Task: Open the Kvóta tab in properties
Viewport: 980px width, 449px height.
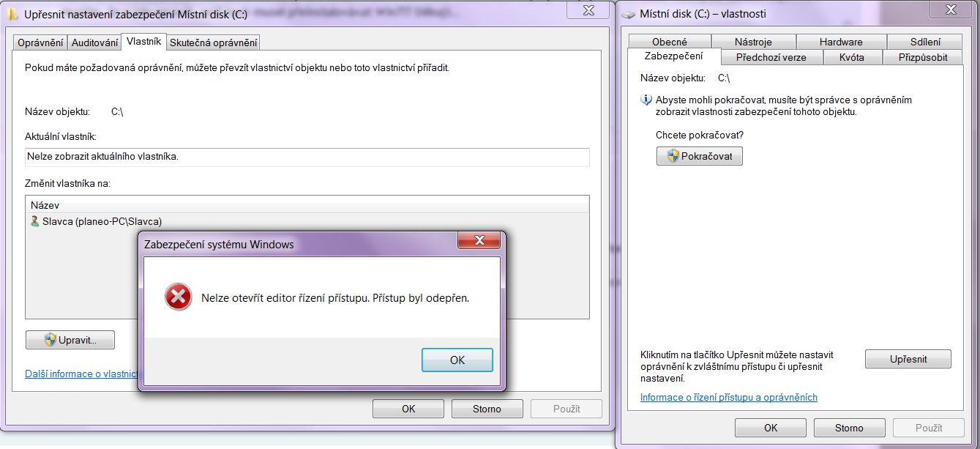Action: coord(851,57)
